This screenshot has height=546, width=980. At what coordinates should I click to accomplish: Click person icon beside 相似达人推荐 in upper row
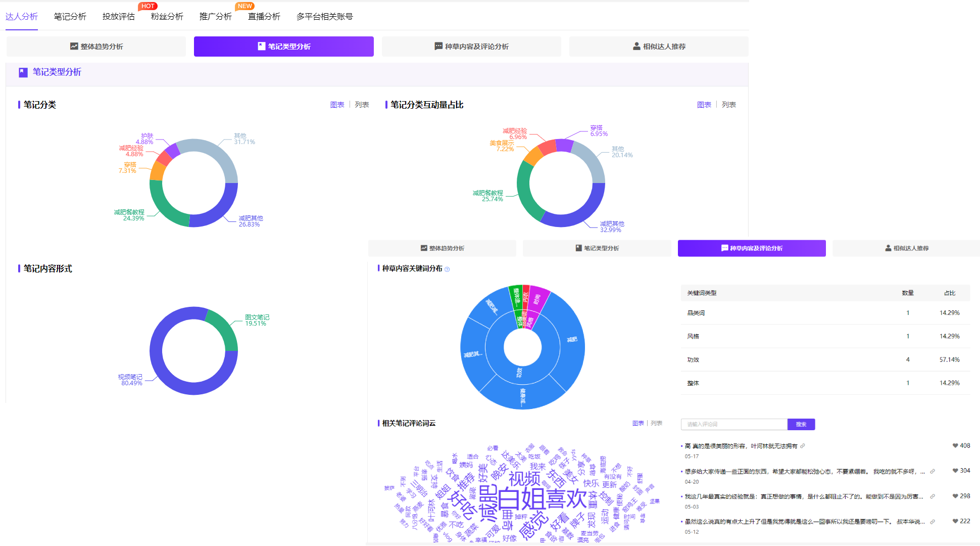[x=636, y=46]
